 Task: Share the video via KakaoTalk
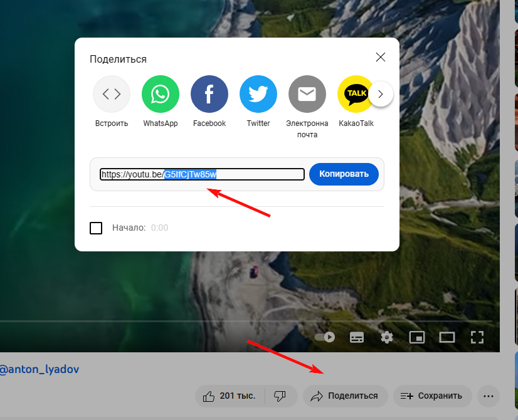click(x=354, y=94)
